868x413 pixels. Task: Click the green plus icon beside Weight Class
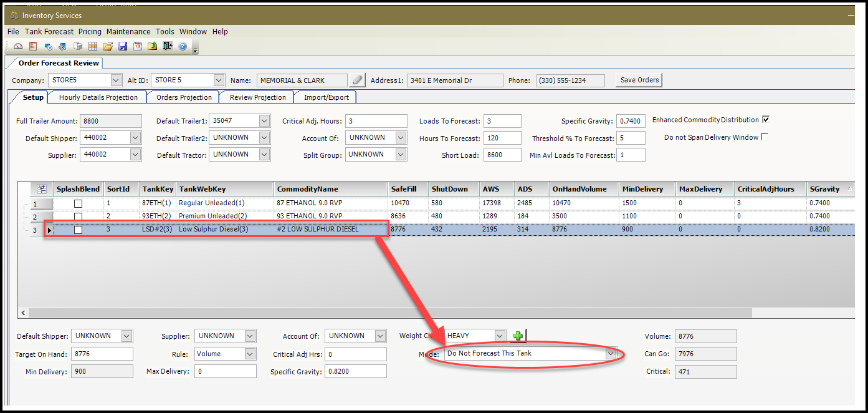click(518, 336)
